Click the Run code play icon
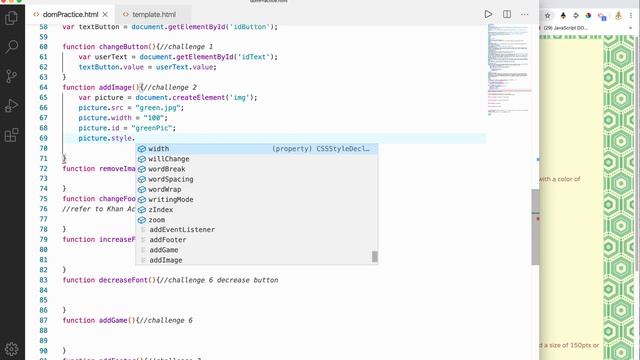 coord(488,14)
